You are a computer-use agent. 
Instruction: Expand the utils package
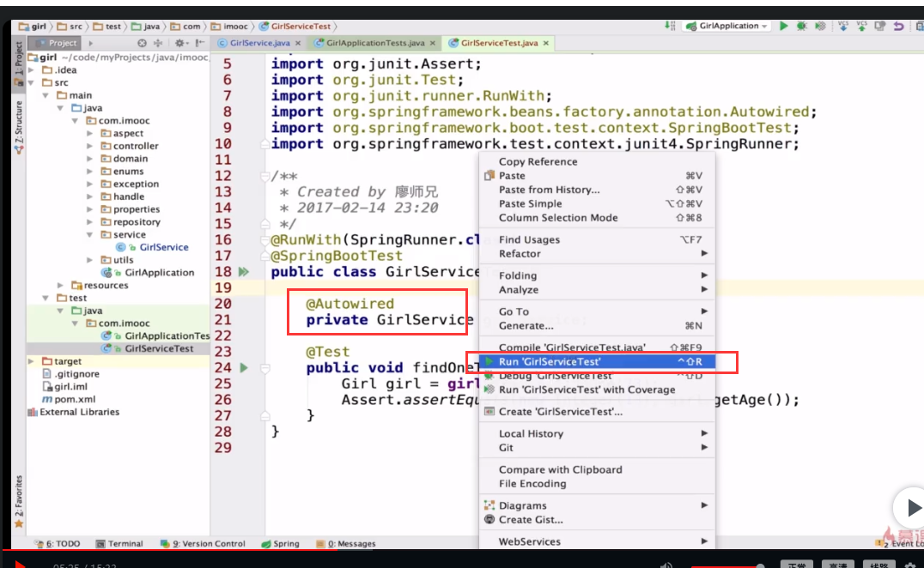pos(89,260)
